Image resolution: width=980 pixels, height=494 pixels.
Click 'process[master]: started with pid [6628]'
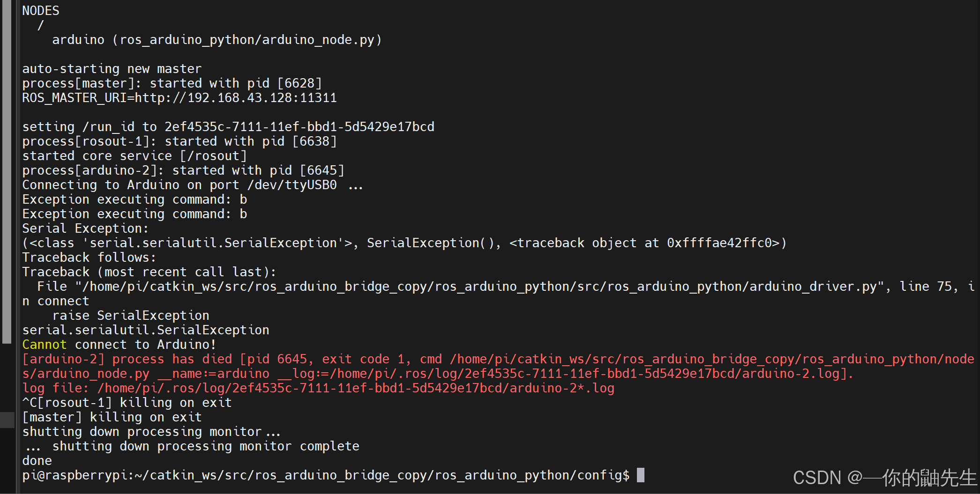click(x=172, y=83)
